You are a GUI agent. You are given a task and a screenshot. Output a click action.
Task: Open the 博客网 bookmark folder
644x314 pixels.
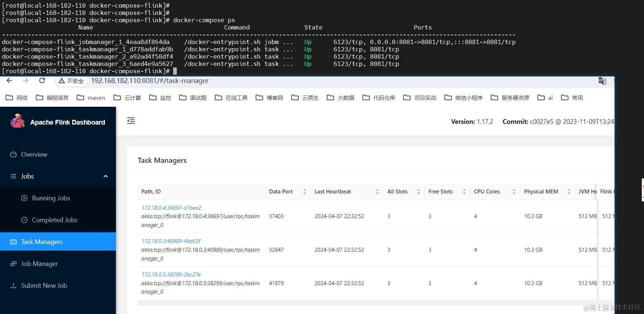pyautogui.click(x=269, y=98)
